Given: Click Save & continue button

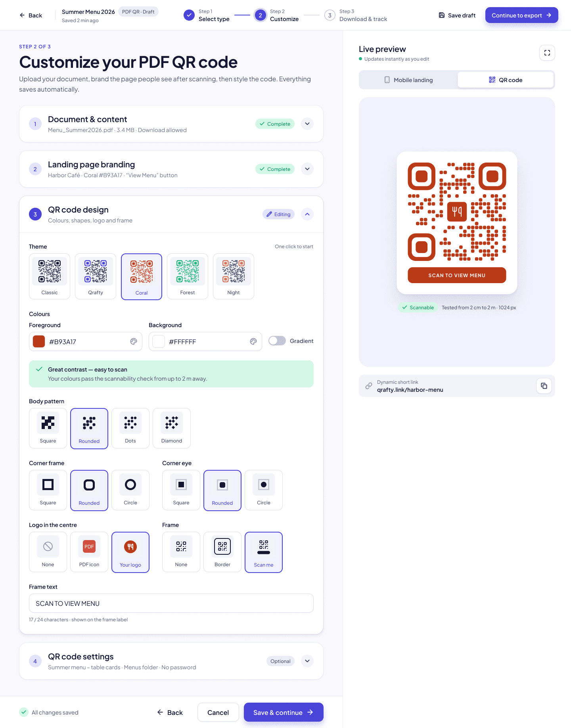Looking at the screenshot, I should (x=284, y=712).
